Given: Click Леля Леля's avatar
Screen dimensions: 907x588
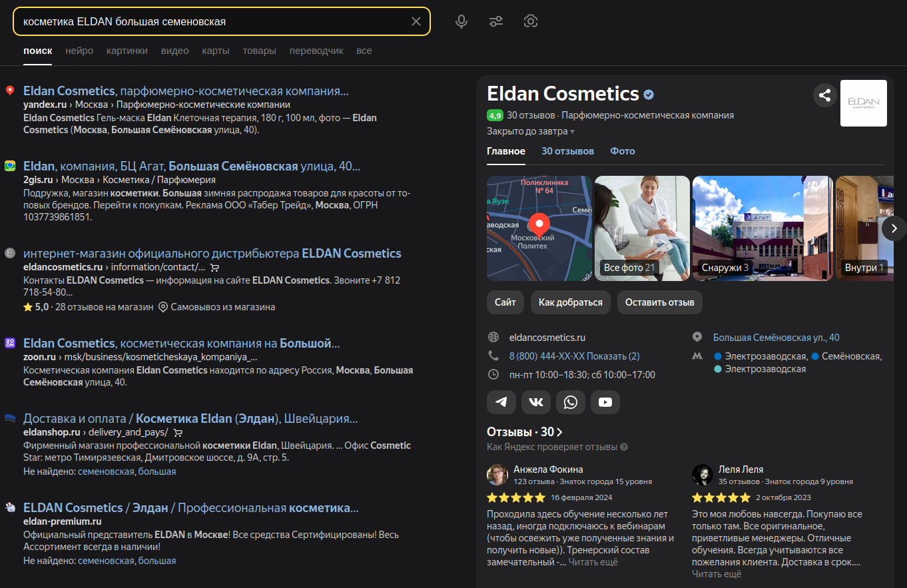Looking at the screenshot, I should point(703,475).
